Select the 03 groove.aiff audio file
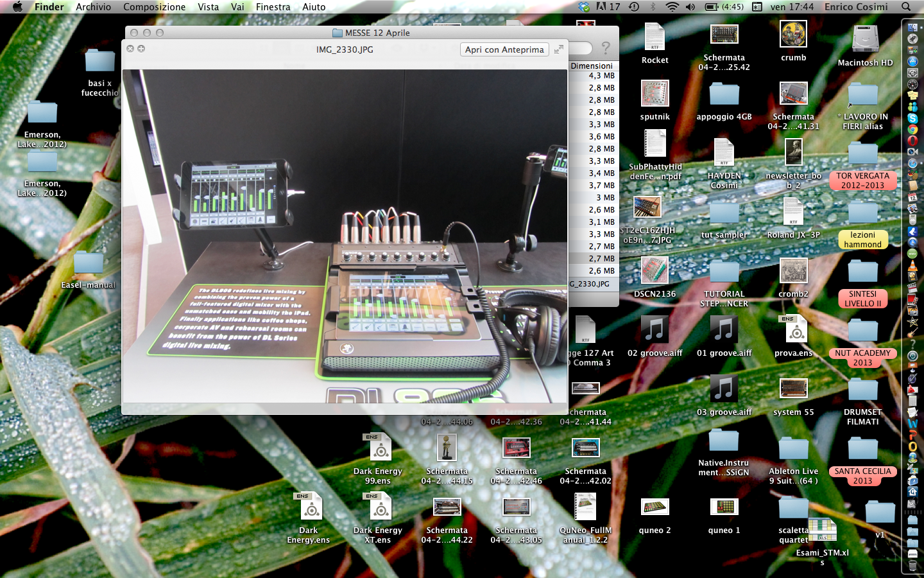This screenshot has height=578, width=924. coord(724,389)
